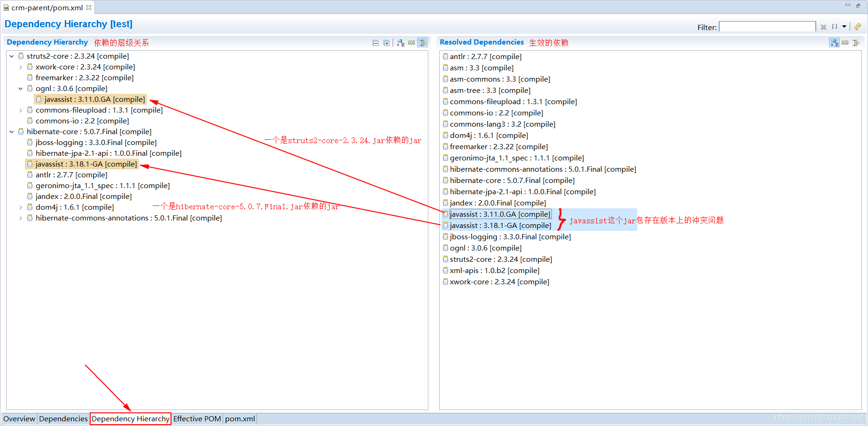Screen dimensions: 868x426
Task: Click jar icon of hibernate-core hierarchy root
Action: point(21,131)
